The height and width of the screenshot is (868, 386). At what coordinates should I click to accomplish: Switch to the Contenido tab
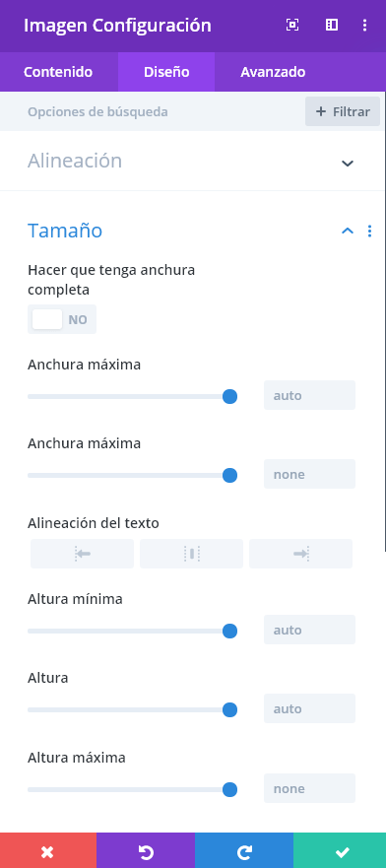click(58, 72)
